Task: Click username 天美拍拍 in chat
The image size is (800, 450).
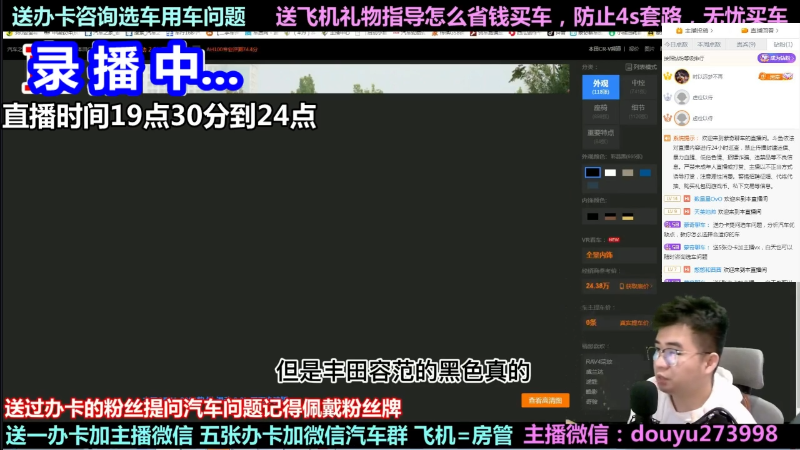Action: click(705, 211)
